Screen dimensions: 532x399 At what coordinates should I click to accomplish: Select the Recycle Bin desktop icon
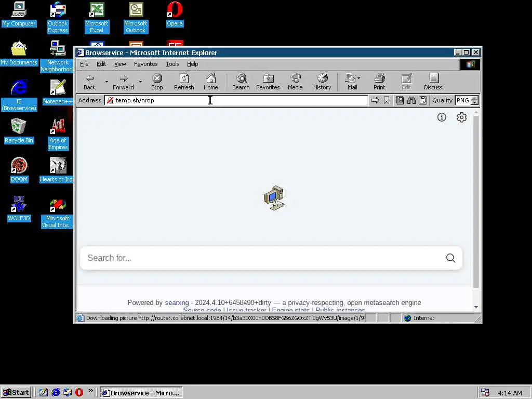19,131
